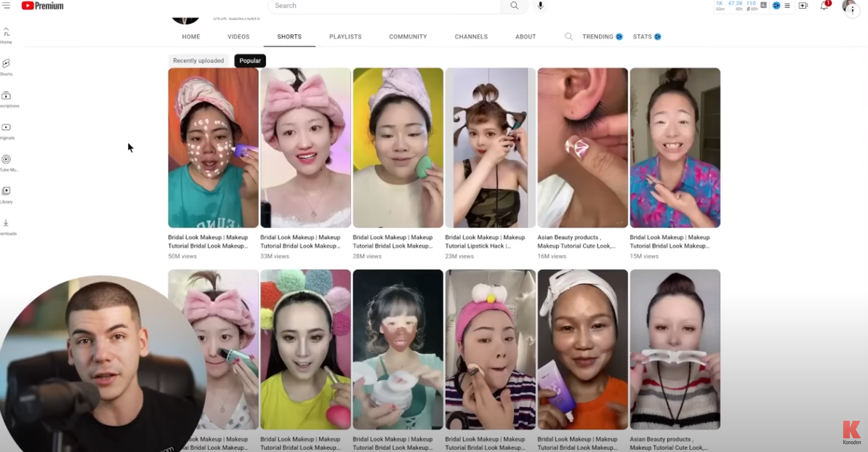Open second-row short with purple tube product
Image resolution: width=868 pixels, height=452 pixels.
click(582, 350)
